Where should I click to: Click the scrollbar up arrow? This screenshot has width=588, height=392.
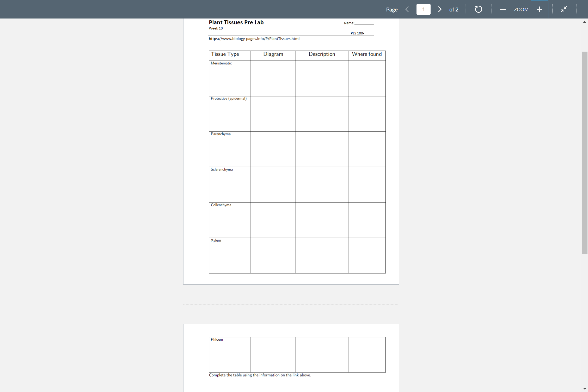[585, 22]
